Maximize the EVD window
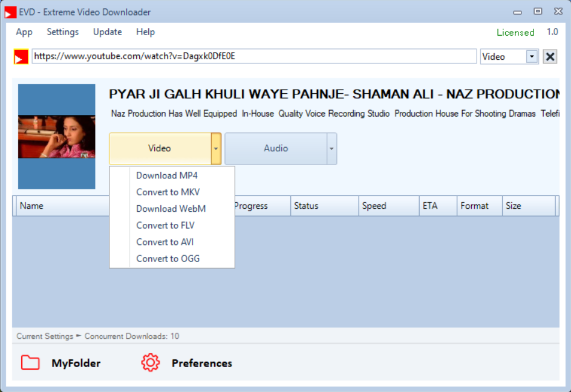The height and width of the screenshot is (392, 571). [538, 11]
